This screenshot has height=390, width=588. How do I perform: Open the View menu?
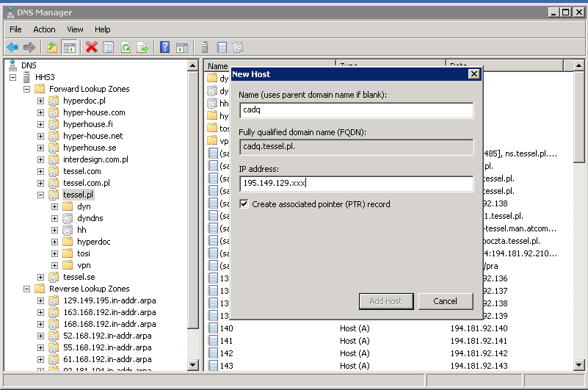coord(75,29)
